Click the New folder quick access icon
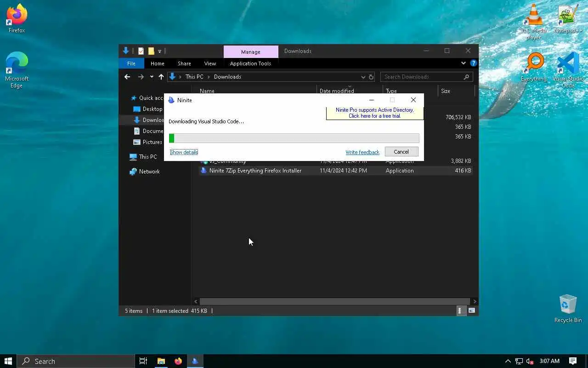This screenshot has width=588, height=368. [x=151, y=51]
